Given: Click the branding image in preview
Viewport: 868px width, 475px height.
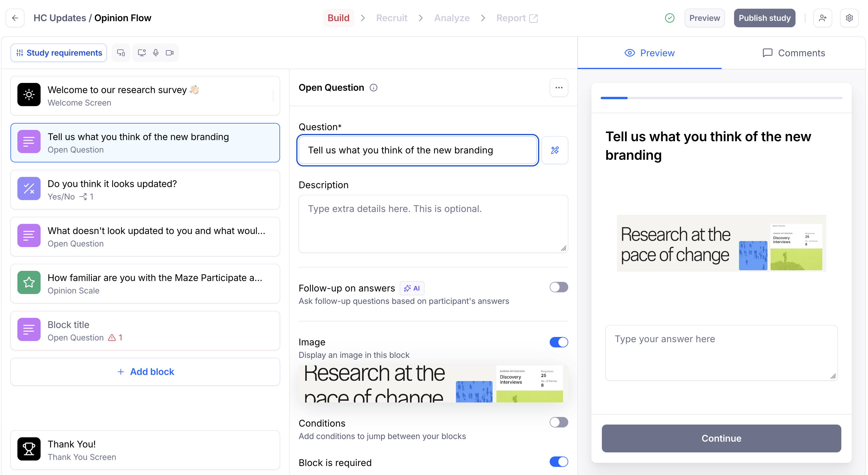Looking at the screenshot, I should (x=721, y=243).
